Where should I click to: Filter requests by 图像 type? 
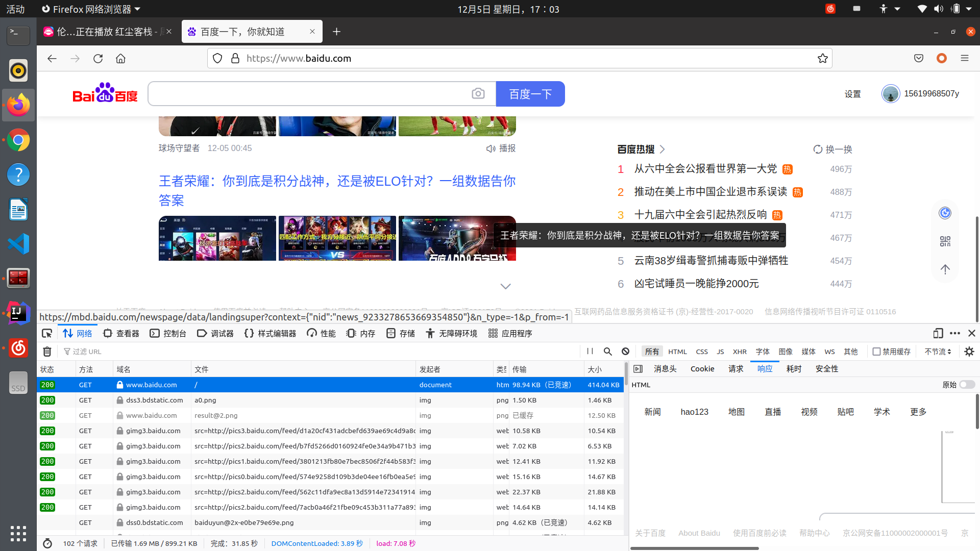[x=786, y=352]
